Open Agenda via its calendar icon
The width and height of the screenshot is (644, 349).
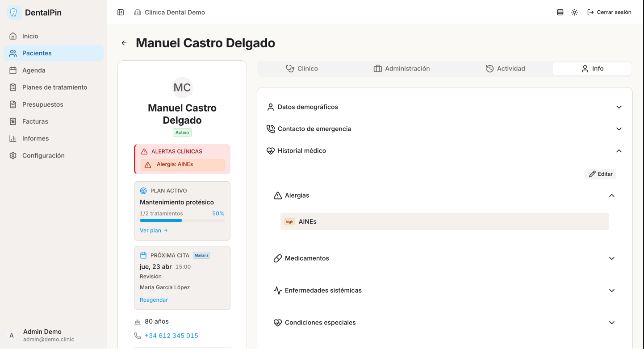pyautogui.click(x=13, y=71)
